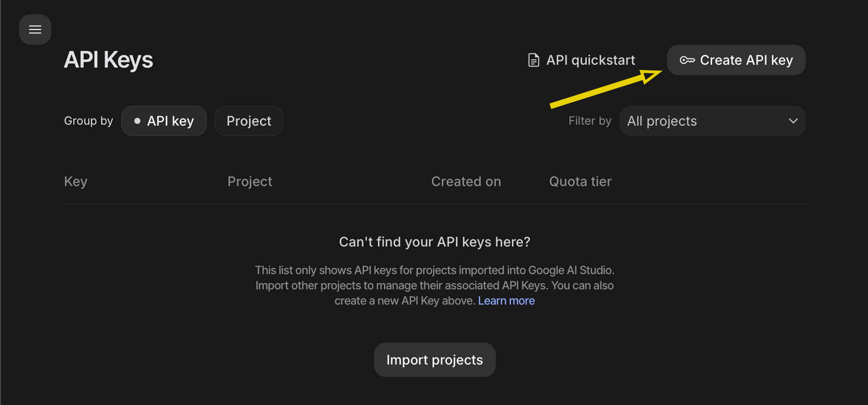Click the 'Can't find your API keys here?' text
This screenshot has width=868, height=405.
click(434, 242)
